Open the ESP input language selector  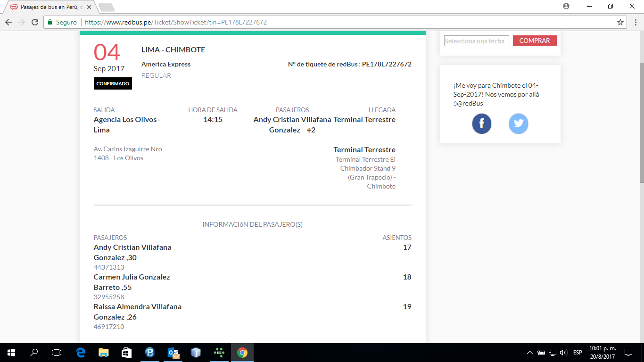click(577, 353)
